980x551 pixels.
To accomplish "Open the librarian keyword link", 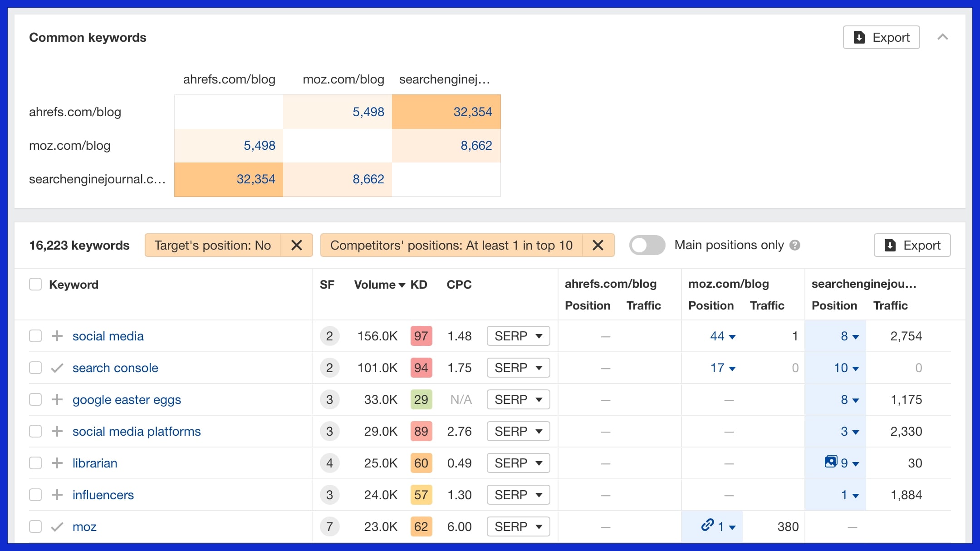I will [95, 463].
